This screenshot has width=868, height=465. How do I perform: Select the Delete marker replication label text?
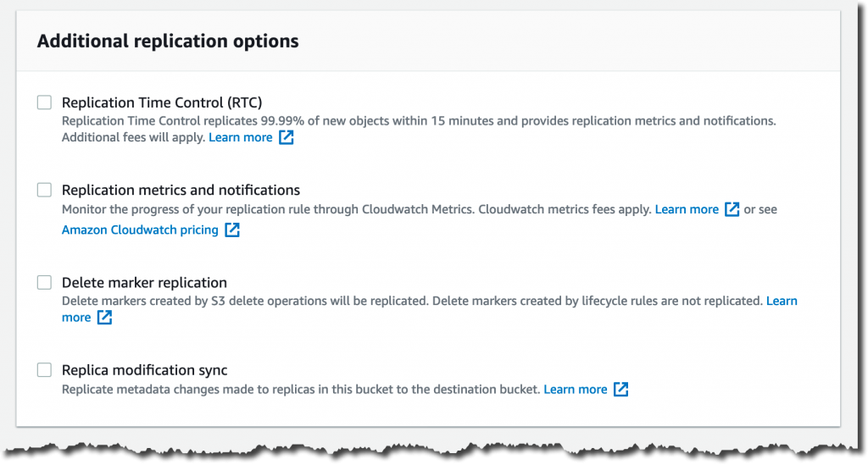(144, 283)
